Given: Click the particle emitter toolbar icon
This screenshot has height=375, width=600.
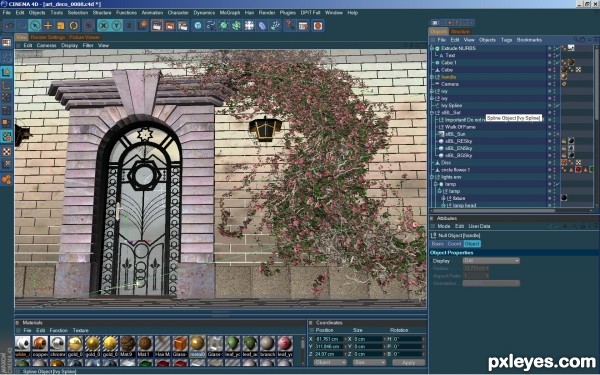Looking at the screenshot, I should (x=276, y=26).
